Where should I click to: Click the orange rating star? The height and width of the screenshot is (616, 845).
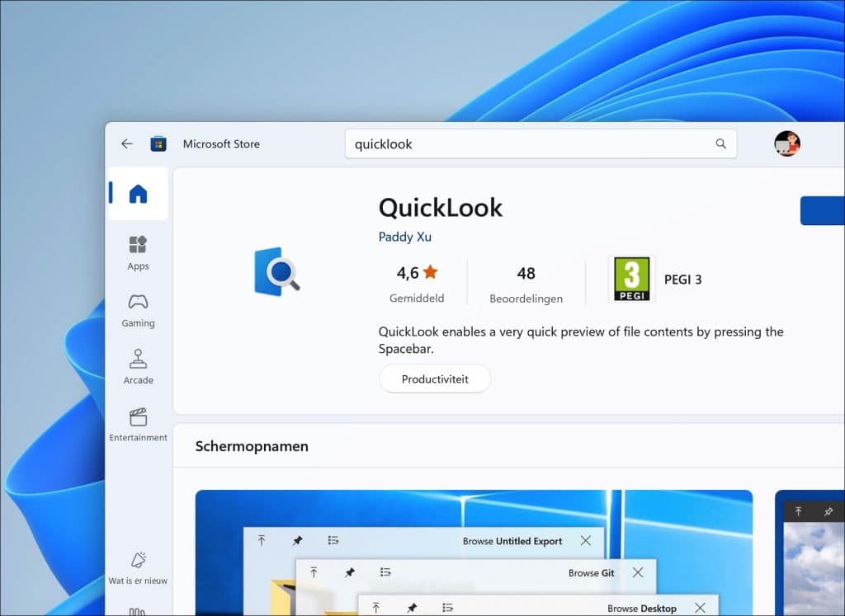430,272
